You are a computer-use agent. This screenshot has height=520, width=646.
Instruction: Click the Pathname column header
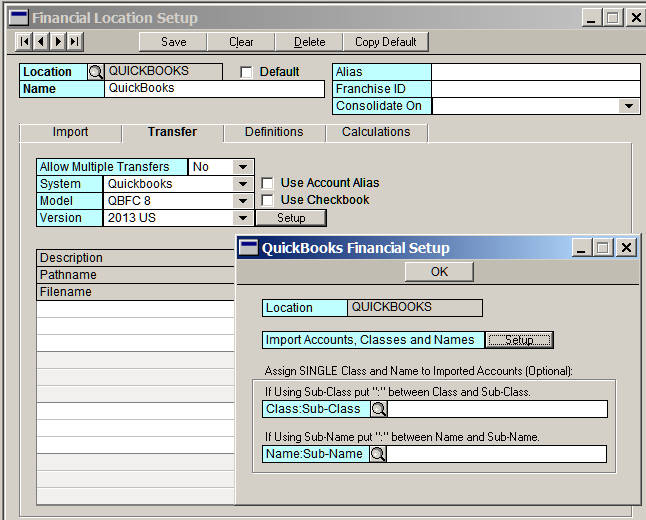[136, 275]
